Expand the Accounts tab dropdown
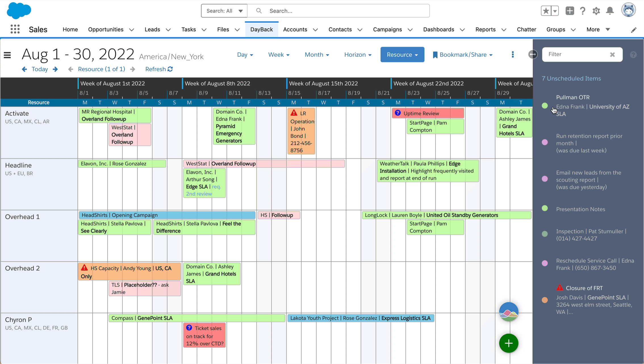Image resolution: width=644 pixels, height=364 pixels. [315, 30]
